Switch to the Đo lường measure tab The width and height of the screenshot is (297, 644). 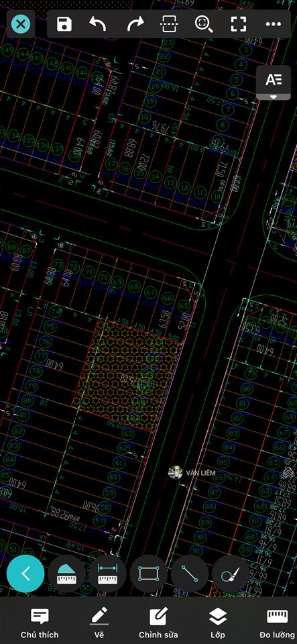coord(278,623)
